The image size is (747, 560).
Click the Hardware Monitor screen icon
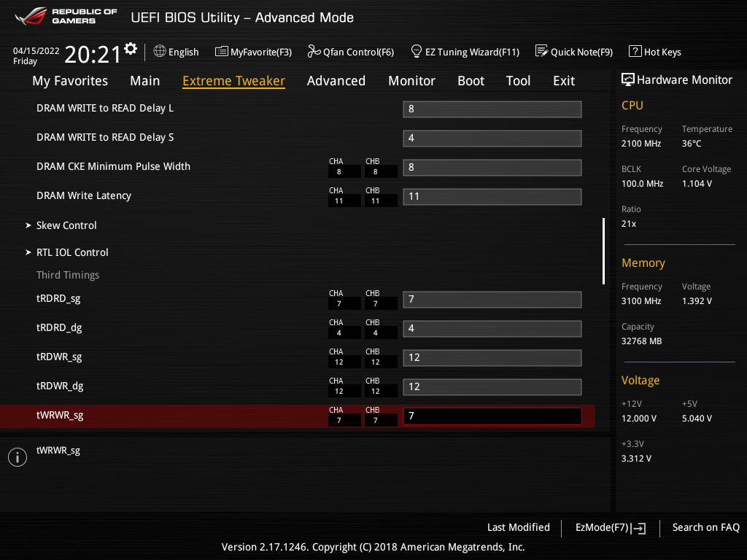pyautogui.click(x=628, y=79)
